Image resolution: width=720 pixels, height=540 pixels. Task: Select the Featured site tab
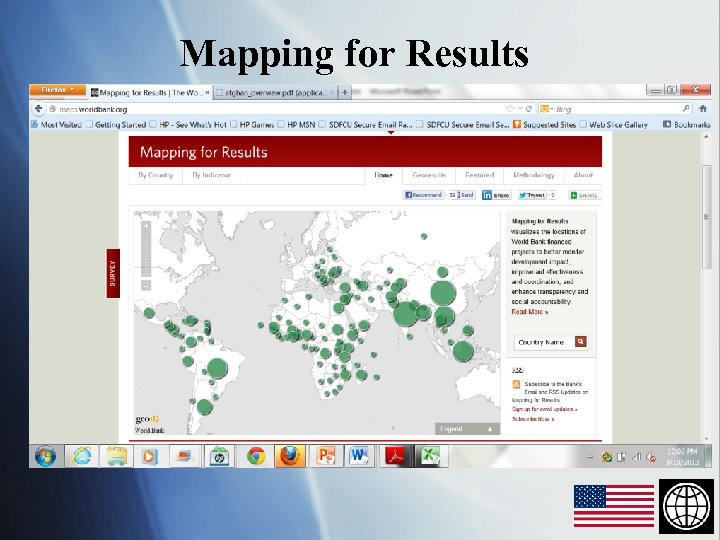tap(479, 175)
